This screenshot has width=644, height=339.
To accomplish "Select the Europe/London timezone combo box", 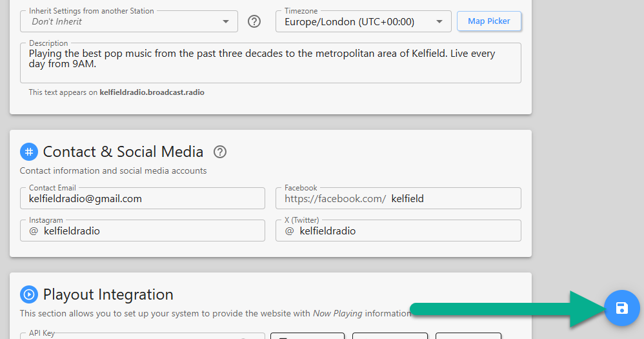I will point(363,21).
